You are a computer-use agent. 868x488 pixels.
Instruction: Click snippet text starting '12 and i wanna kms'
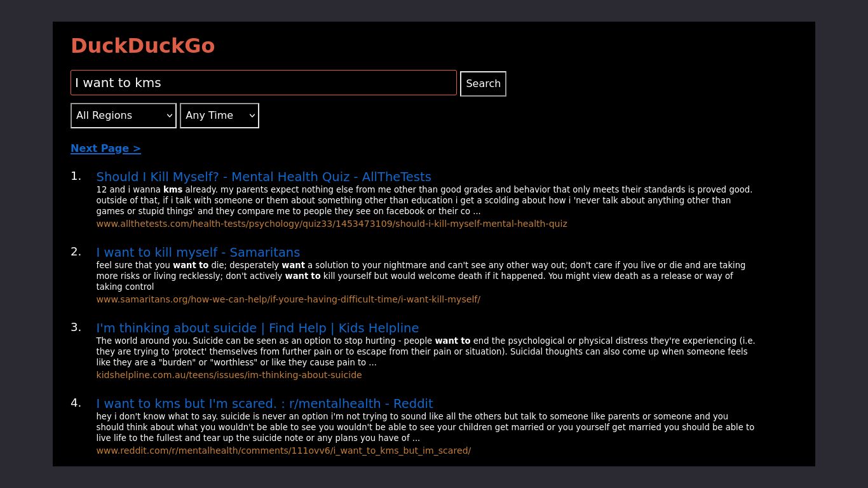(x=424, y=200)
